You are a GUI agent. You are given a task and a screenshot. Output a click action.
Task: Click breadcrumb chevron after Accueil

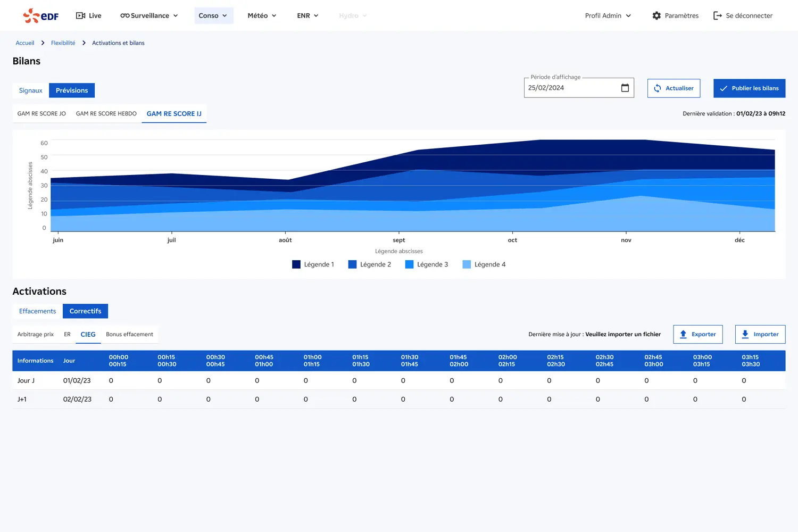pos(43,43)
